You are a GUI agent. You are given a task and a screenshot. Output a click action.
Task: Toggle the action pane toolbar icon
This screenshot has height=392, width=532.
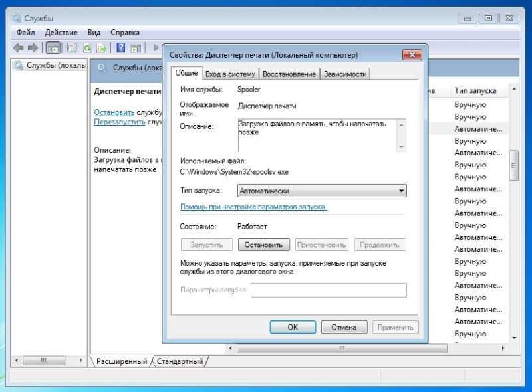point(136,48)
